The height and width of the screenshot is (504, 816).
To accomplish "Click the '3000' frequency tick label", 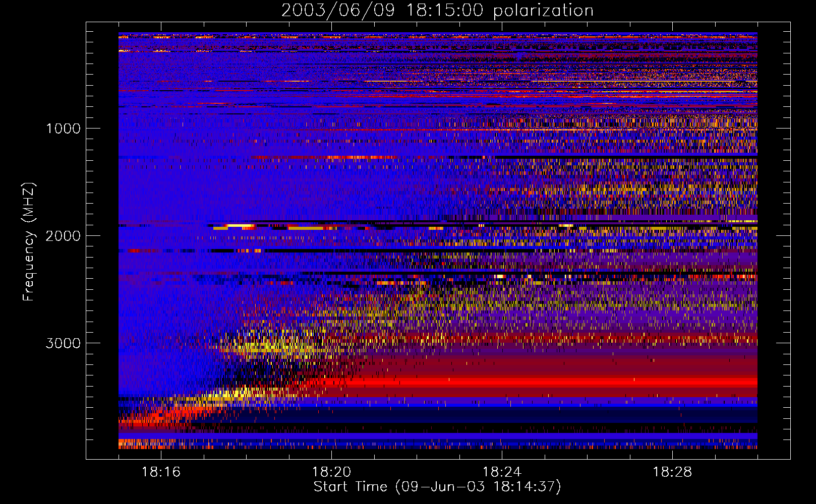I will point(63,343).
